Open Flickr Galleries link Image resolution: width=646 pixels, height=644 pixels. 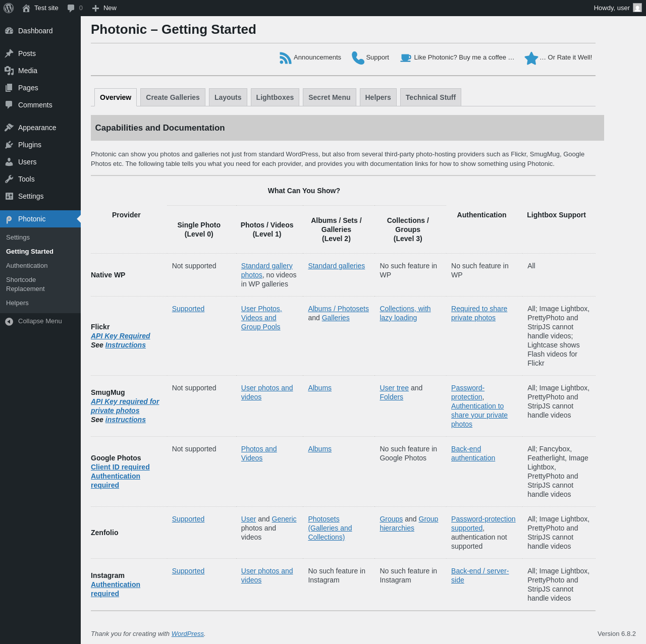click(x=336, y=318)
